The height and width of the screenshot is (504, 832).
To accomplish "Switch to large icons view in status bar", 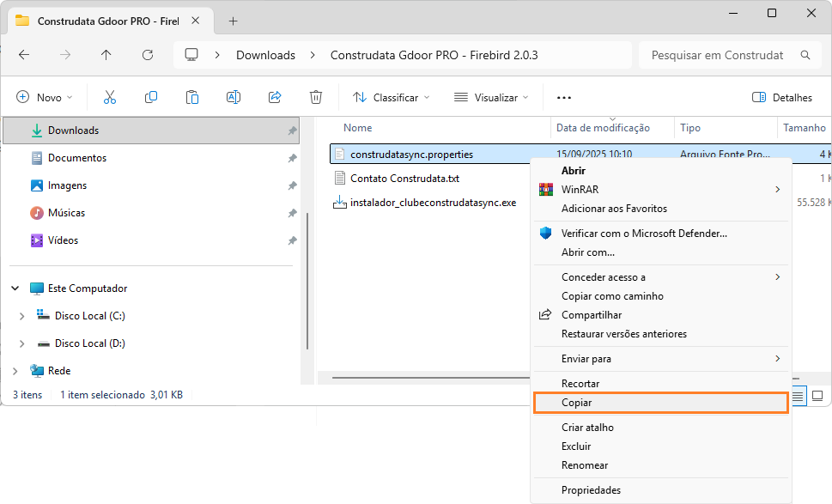I will (817, 397).
